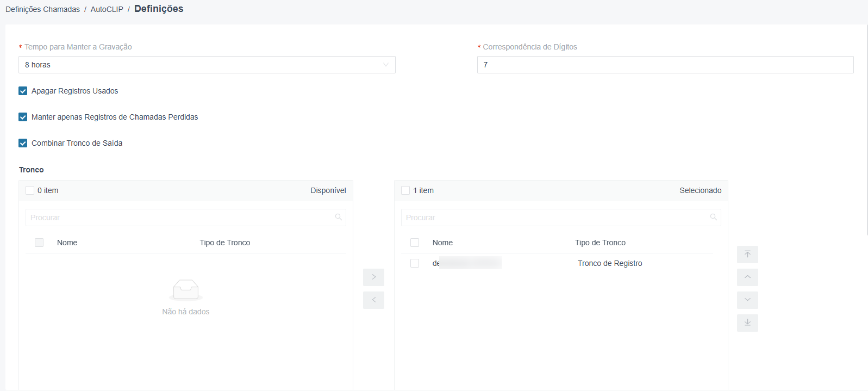Click move-up chevron icon
This screenshot has width=868, height=391.
point(747,277)
